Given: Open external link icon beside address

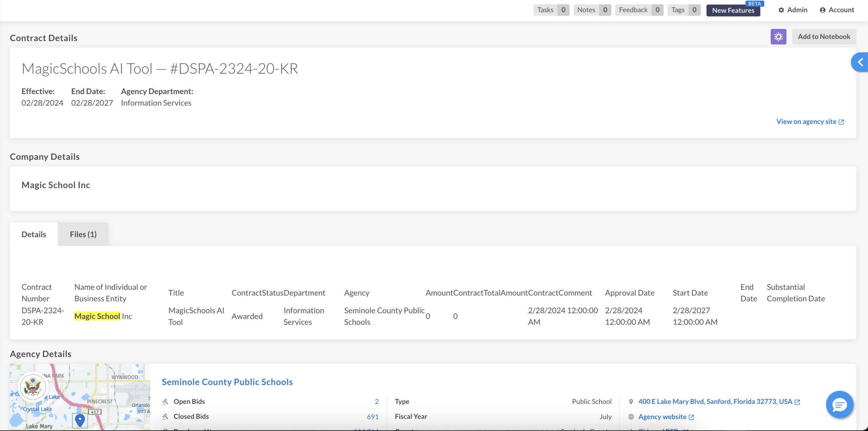Looking at the screenshot, I should pos(797,402).
